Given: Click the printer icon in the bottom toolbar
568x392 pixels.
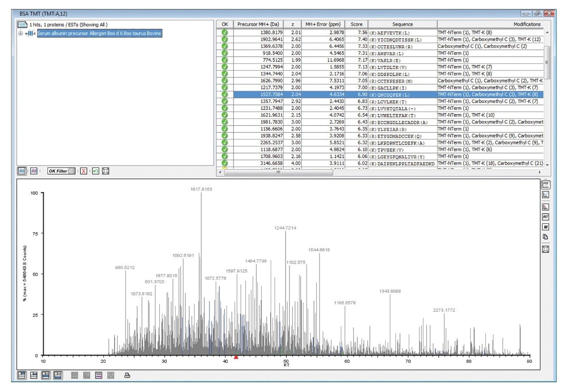Looking at the screenshot, I should [x=127, y=375].
